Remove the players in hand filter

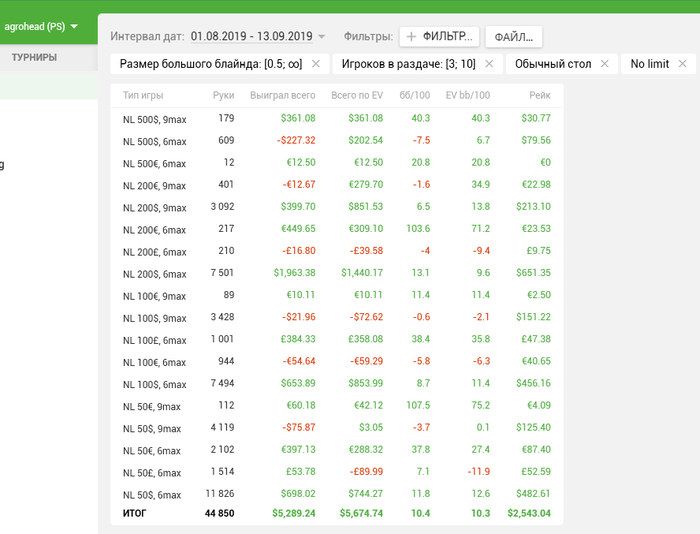click(489, 64)
